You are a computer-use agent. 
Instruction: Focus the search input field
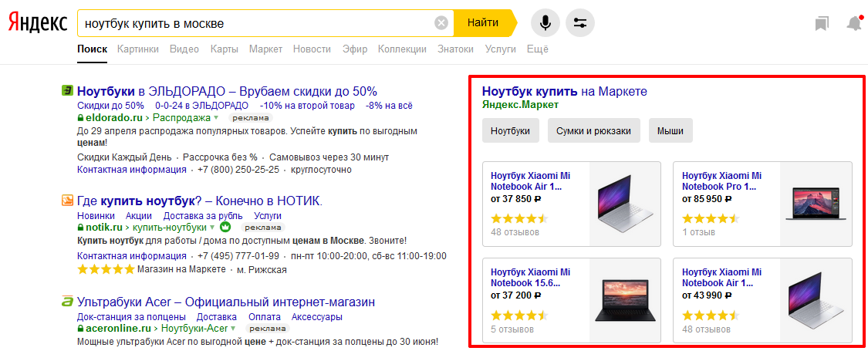(x=255, y=23)
